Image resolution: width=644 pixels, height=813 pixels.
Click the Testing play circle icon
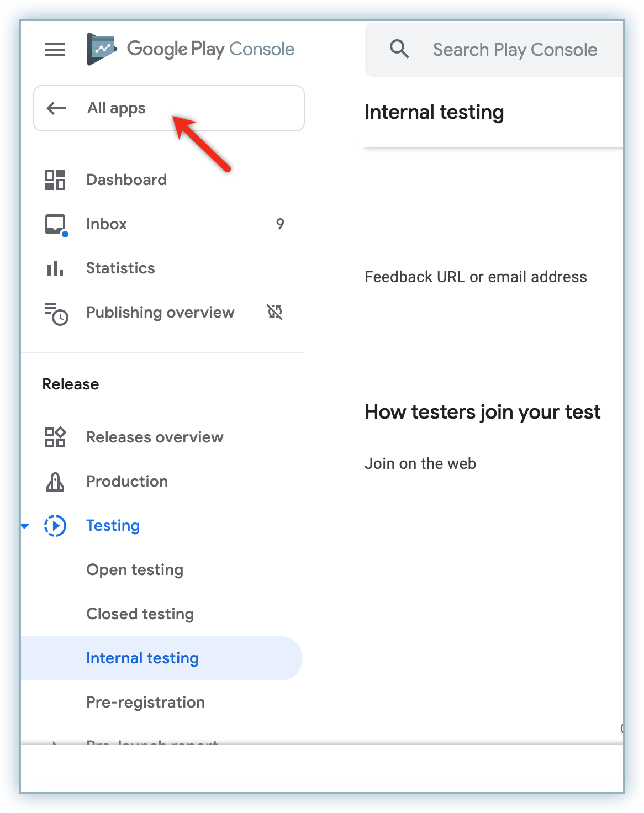(x=55, y=526)
